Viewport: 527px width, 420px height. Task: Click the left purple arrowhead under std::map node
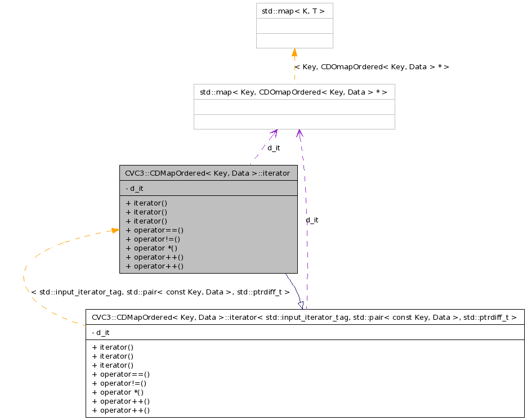pyautogui.click(x=274, y=133)
